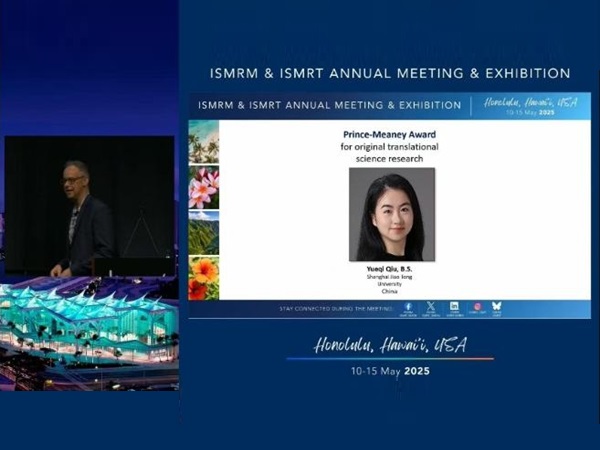
Task: Click the Bluesky butterfly icon in footer
Action: (x=496, y=306)
